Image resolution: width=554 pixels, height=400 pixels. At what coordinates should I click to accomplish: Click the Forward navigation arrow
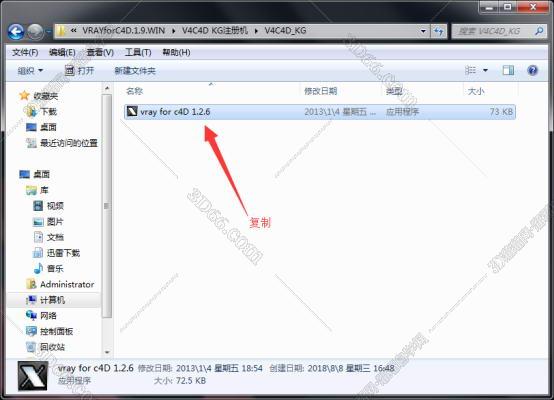35,32
